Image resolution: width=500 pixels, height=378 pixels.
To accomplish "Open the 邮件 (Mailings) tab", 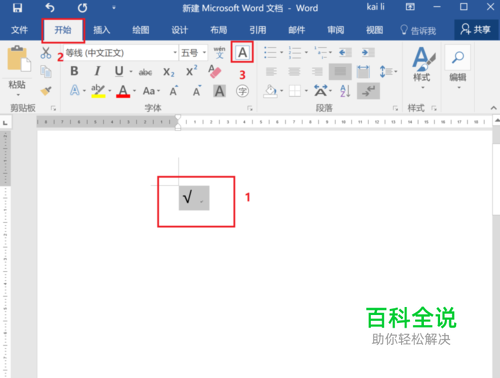I will pyautogui.click(x=297, y=30).
